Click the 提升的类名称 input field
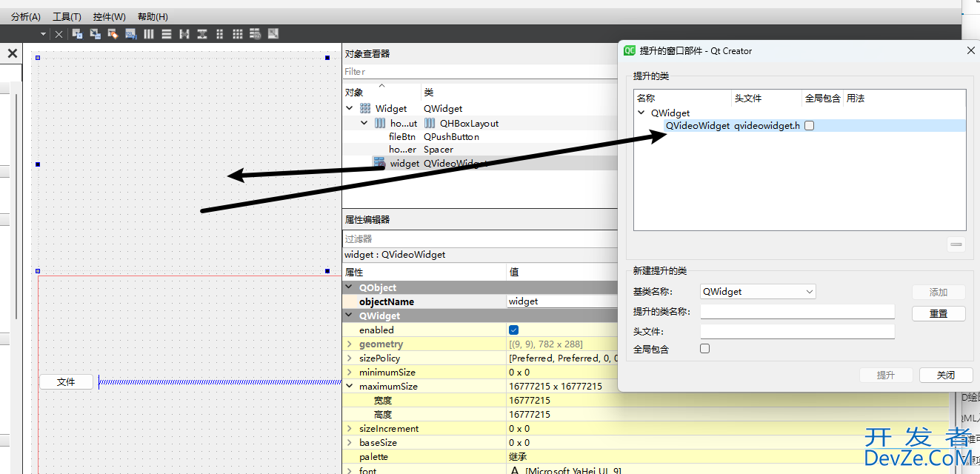The image size is (980, 474). (x=798, y=312)
